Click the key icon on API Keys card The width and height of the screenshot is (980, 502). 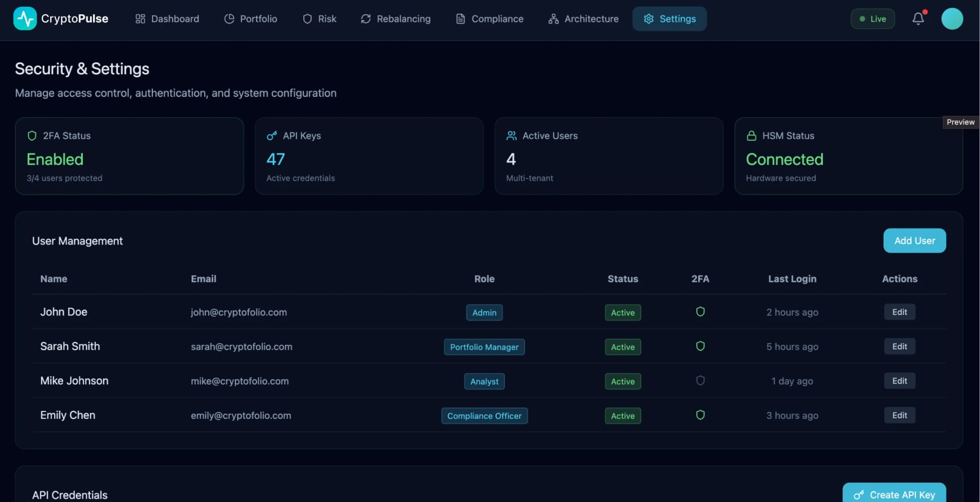[x=272, y=135]
